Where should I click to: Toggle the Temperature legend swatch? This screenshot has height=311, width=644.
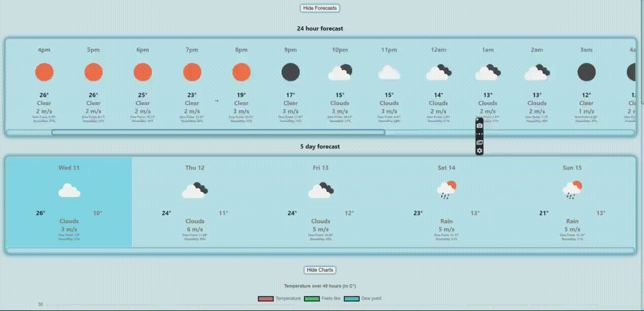(266, 299)
